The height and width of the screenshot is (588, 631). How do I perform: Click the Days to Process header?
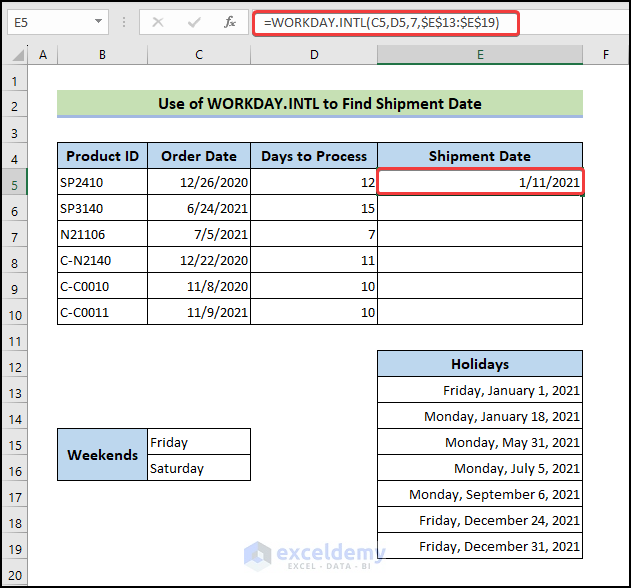(314, 156)
